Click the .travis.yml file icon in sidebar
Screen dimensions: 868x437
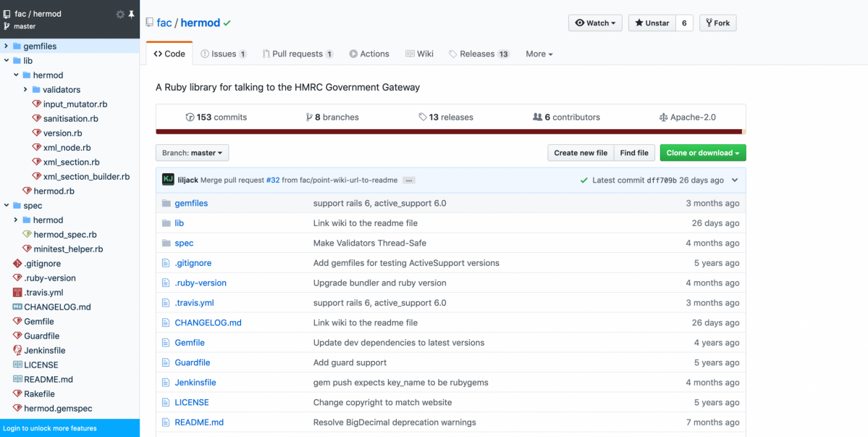17,292
